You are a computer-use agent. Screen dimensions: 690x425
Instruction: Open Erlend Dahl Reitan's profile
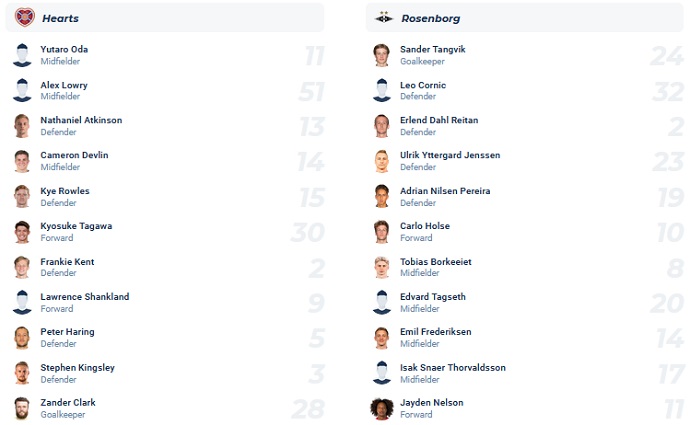pyautogui.click(x=439, y=120)
